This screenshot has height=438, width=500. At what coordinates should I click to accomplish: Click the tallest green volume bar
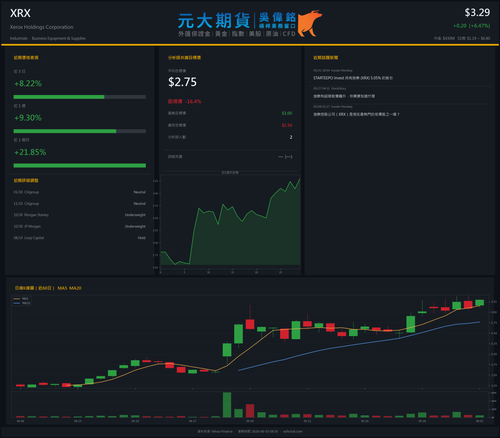[x=227, y=405]
